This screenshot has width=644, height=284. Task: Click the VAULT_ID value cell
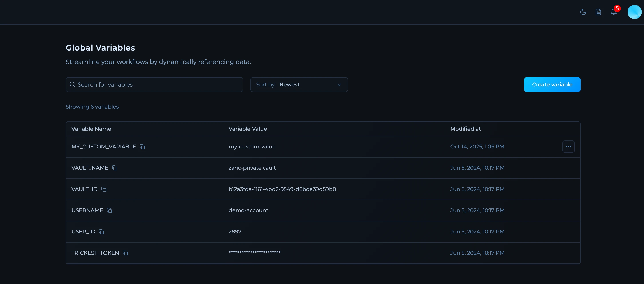pos(282,189)
